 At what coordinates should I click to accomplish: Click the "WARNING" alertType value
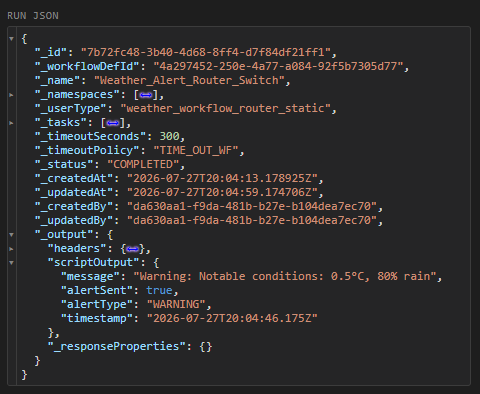pos(176,304)
